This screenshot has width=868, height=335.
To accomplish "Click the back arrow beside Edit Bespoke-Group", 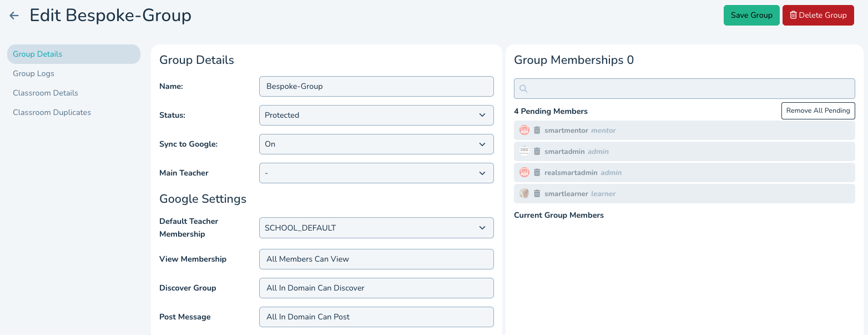I will [x=14, y=16].
